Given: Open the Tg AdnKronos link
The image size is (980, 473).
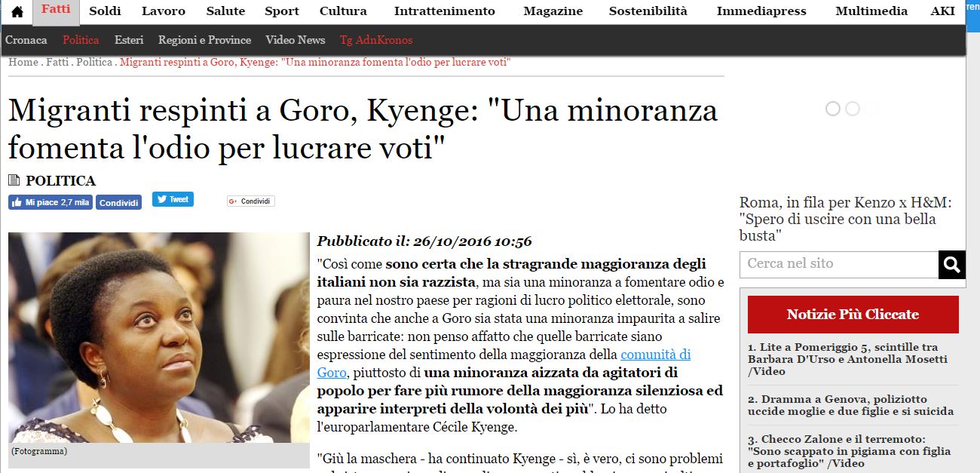Looking at the screenshot, I should [376, 40].
